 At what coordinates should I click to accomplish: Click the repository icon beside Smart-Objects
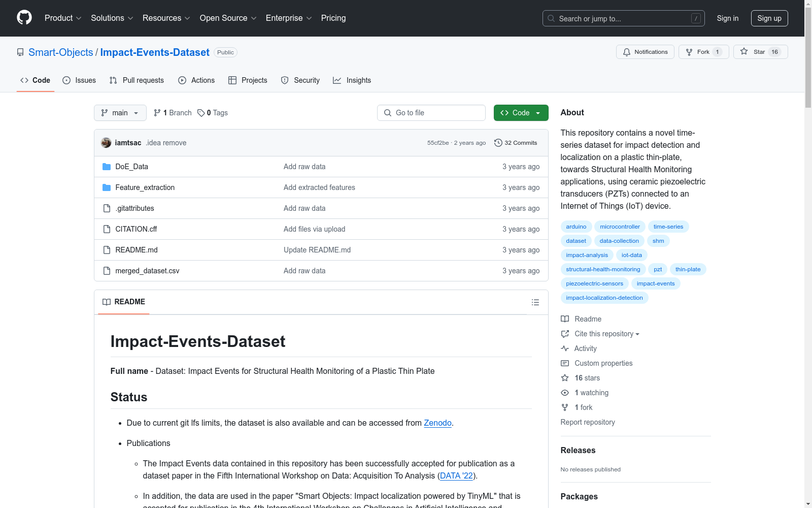click(20, 52)
